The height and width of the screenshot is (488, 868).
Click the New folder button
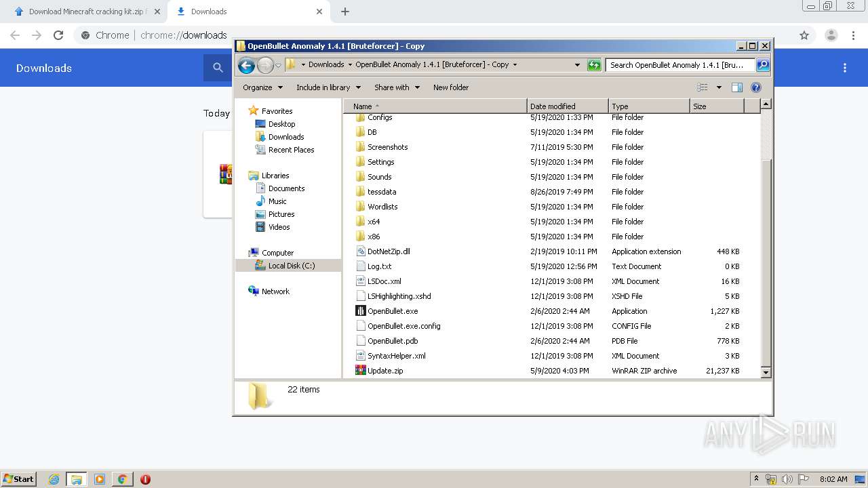[x=451, y=87]
